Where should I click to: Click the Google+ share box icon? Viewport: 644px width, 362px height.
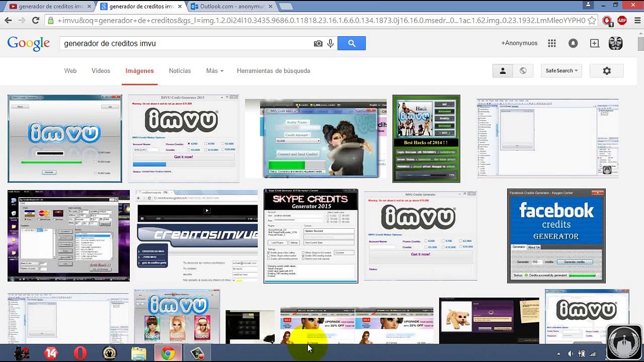click(595, 43)
